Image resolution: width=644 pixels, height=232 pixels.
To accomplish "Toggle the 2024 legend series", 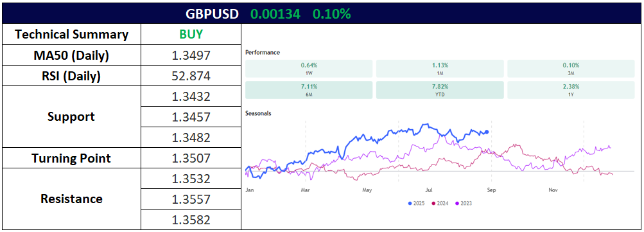I will coord(440,203).
